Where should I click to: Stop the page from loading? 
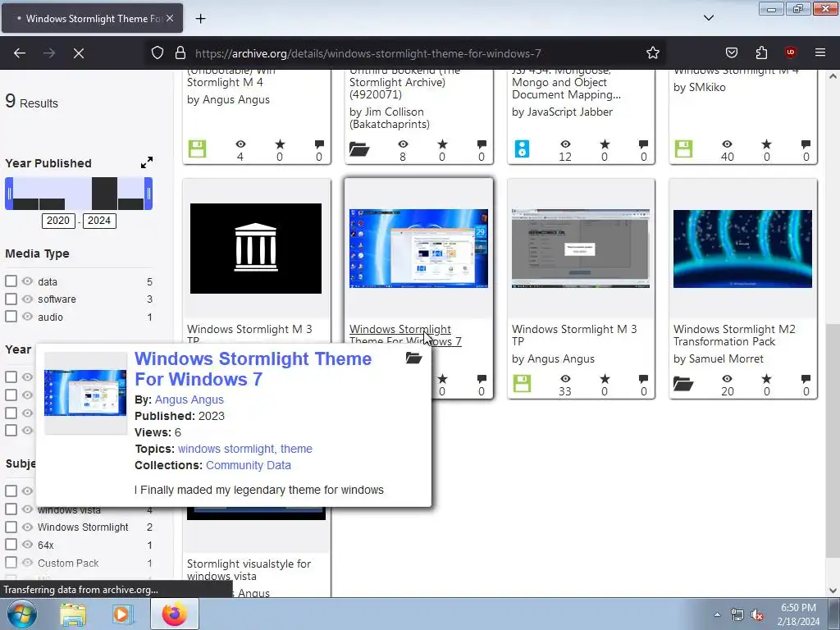click(79, 53)
